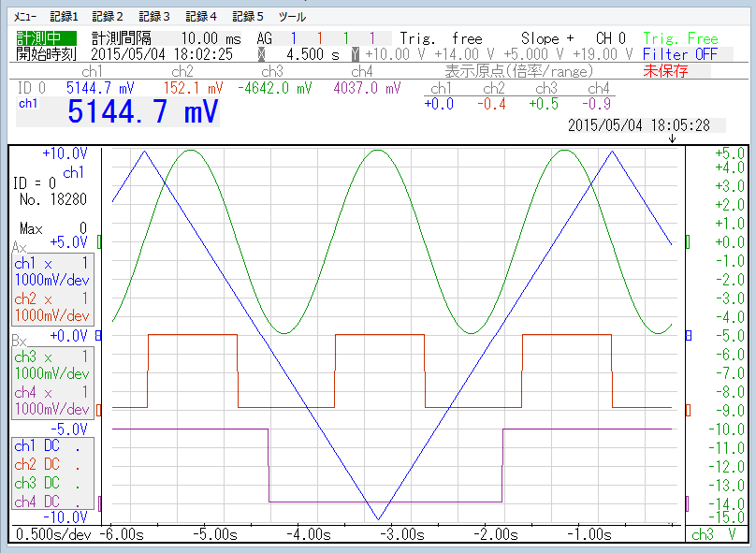Click the ch2 x 1 1000mV/dev setting
This screenshot has height=553, width=756.
click(52, 307)
